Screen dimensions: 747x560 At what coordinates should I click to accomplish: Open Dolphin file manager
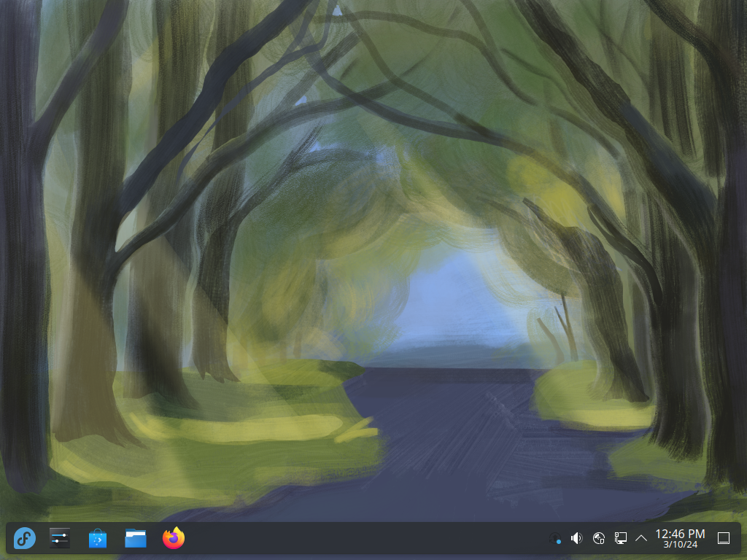135,538
